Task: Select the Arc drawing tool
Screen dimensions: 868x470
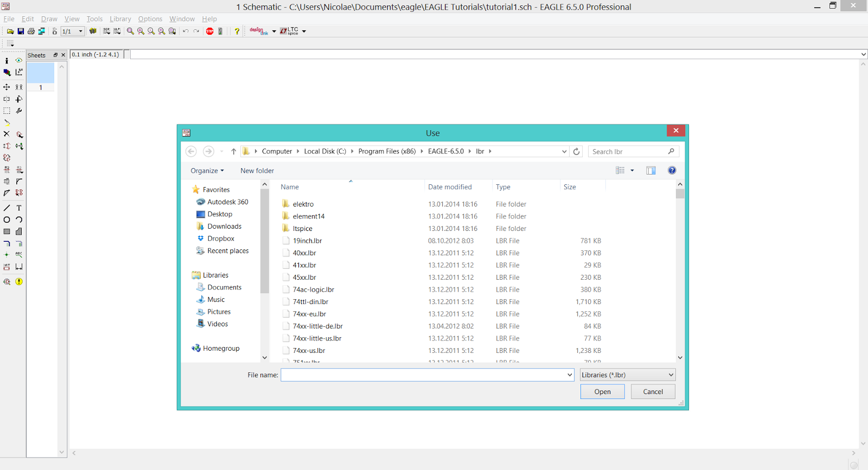Action: [x=19, y=220]
